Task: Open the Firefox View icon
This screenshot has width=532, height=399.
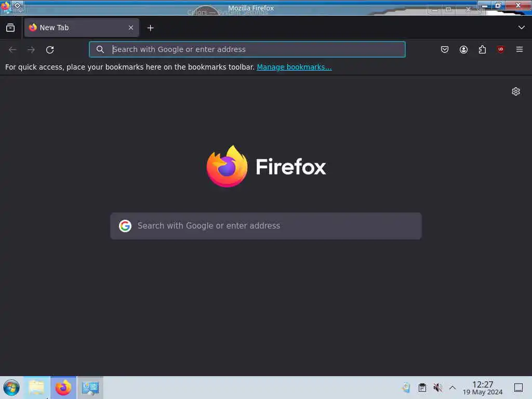Action: [x=10, y=28]
